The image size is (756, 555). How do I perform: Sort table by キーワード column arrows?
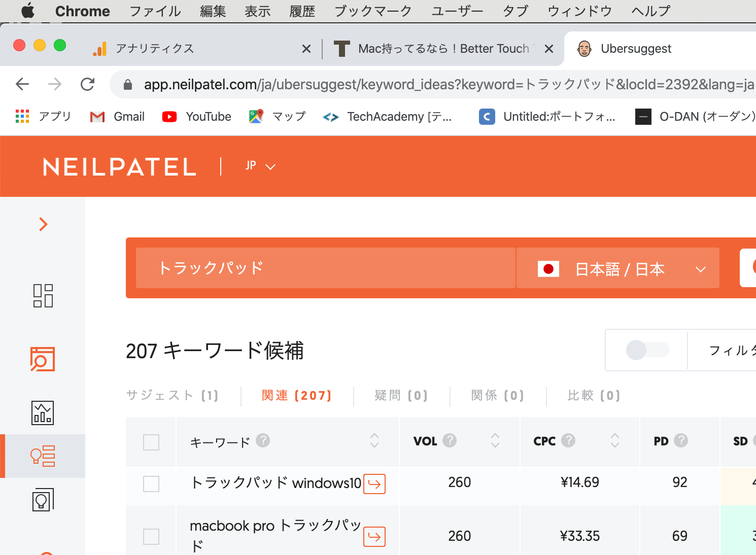coord(374,440)
